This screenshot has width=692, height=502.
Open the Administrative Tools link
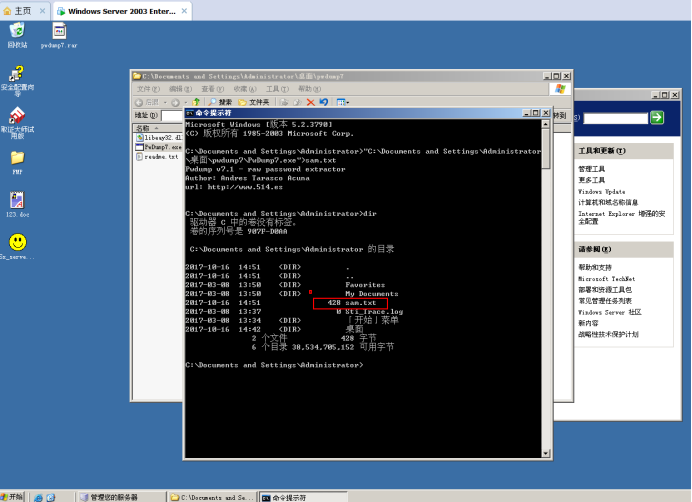click(591, 169)
